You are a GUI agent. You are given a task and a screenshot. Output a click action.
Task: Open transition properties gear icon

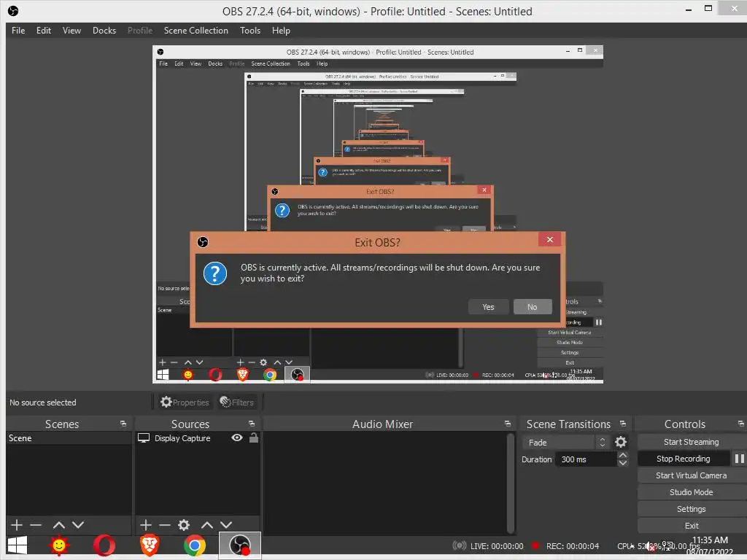point(620,443)
